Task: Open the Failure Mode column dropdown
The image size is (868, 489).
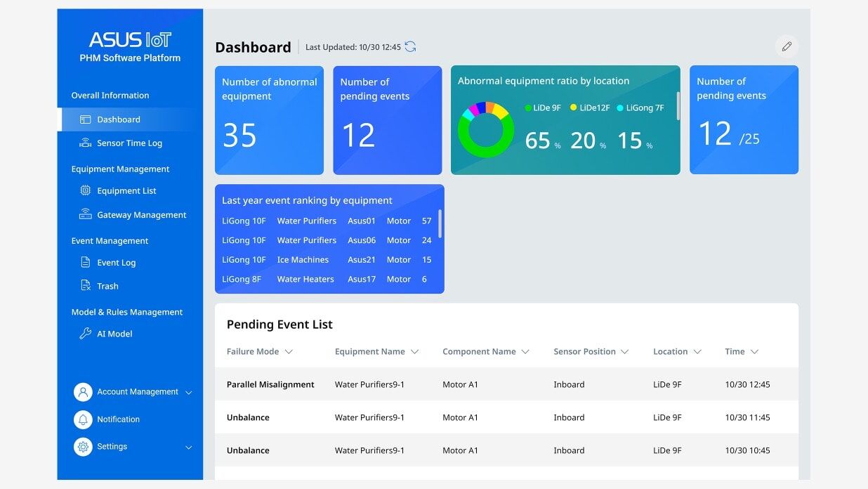Action: coord(288,352)
